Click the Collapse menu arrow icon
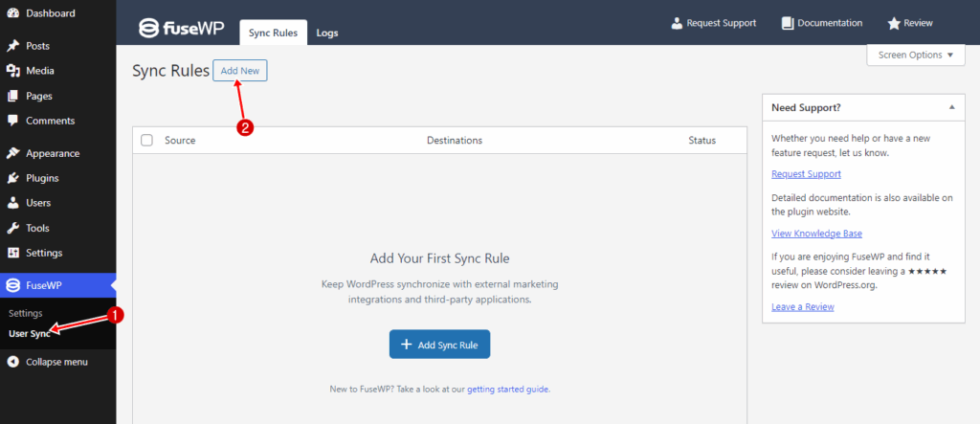This screenshot has height=424, width=980. coord(12,362)
